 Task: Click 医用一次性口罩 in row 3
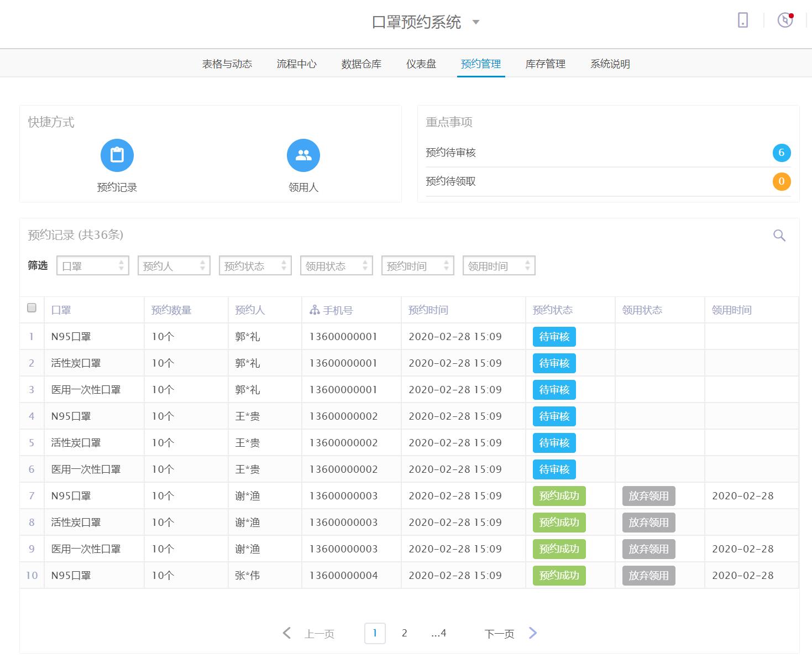86,390
